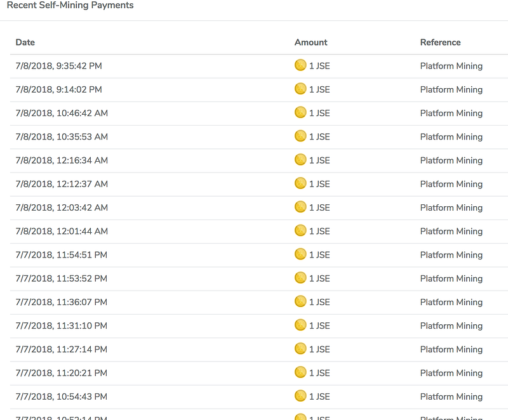Click the coin icon in the 10:46:42 AM row
Image resolution: width=508 pixels, height=420 pixels.
300,112
